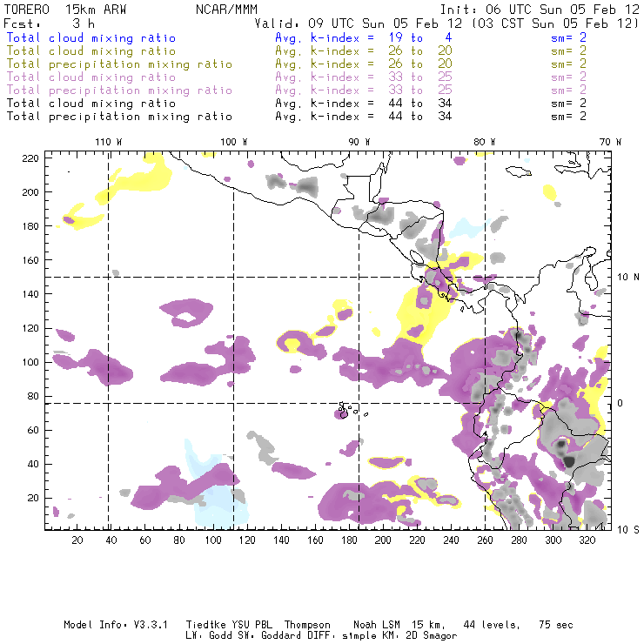Click the 'NCAR/MMM' header label

(226, 10)
